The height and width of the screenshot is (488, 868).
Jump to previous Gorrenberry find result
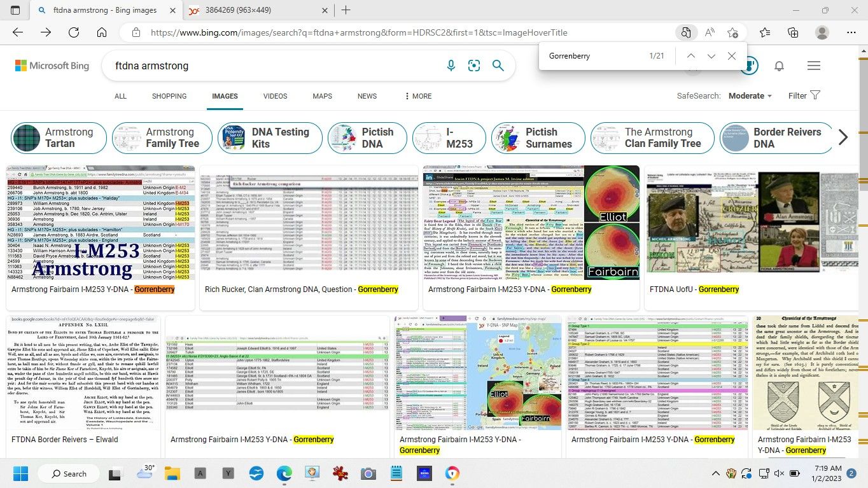pyautogui.click(x=691, y=56)
